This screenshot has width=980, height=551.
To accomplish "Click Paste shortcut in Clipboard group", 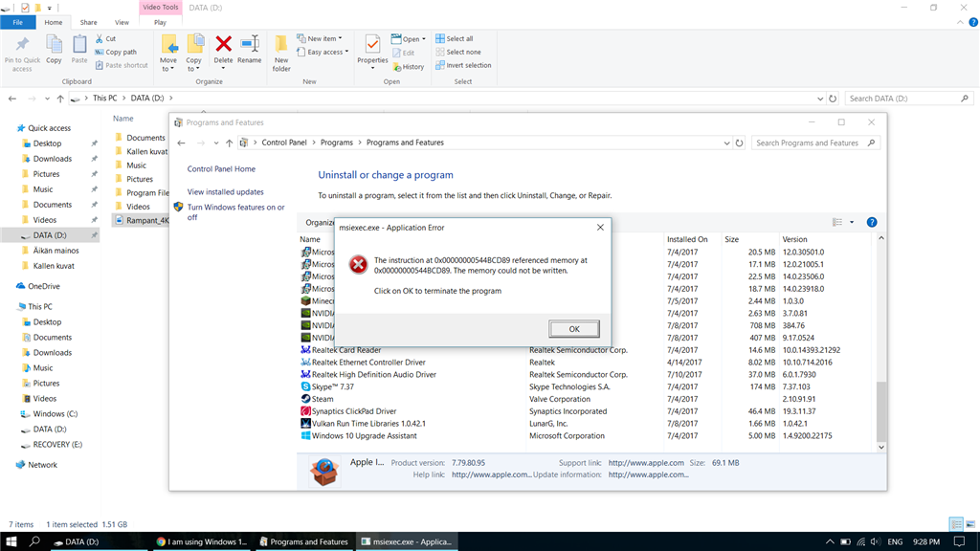I will pyautogui.click(x=122, y=65).
